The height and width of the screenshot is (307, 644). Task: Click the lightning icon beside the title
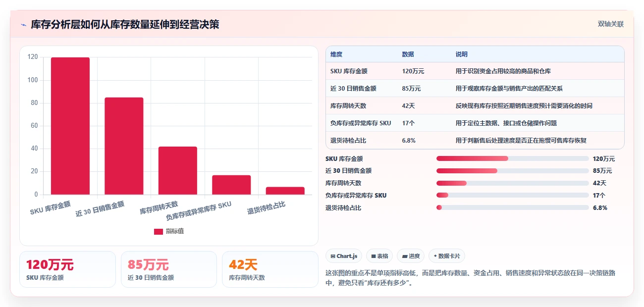click(x=23, y=25)
